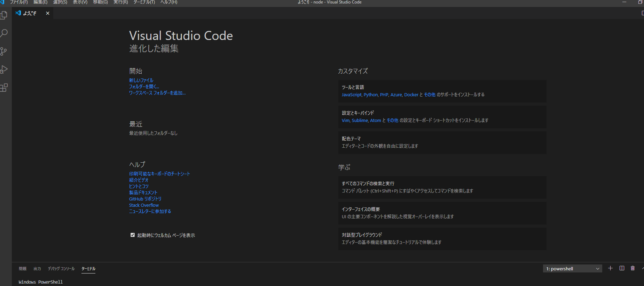
Task: Open the ターミナル(T) menu
Action: click(144, 2)
